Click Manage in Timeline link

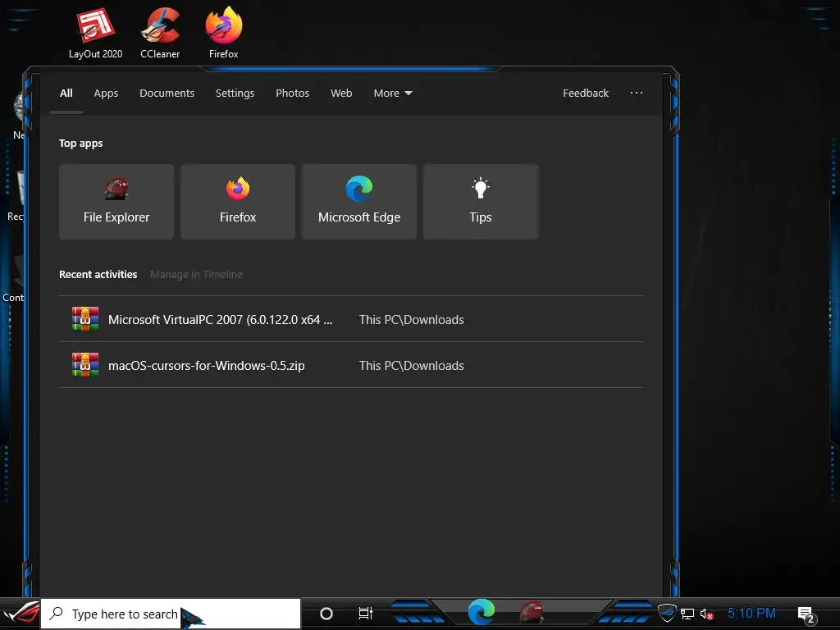click(x=197, y=274)
